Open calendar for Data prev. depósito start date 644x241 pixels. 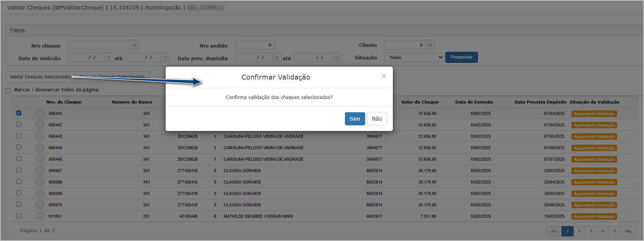[x=277, y=58]
